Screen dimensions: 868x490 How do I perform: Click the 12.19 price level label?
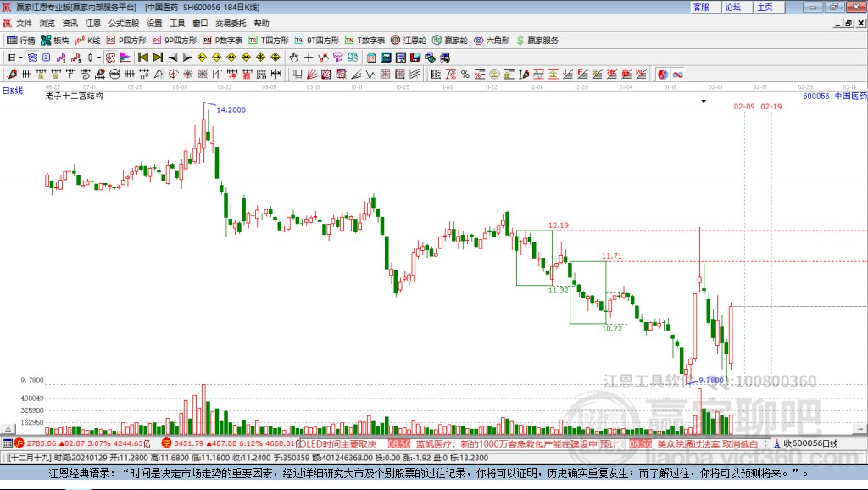558,226
